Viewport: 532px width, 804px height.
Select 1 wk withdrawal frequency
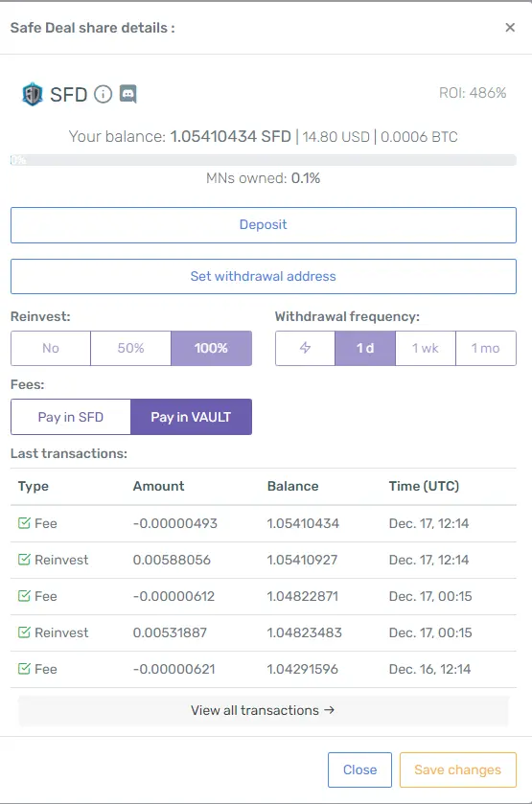pyautogui.click(x=426, y=348)
